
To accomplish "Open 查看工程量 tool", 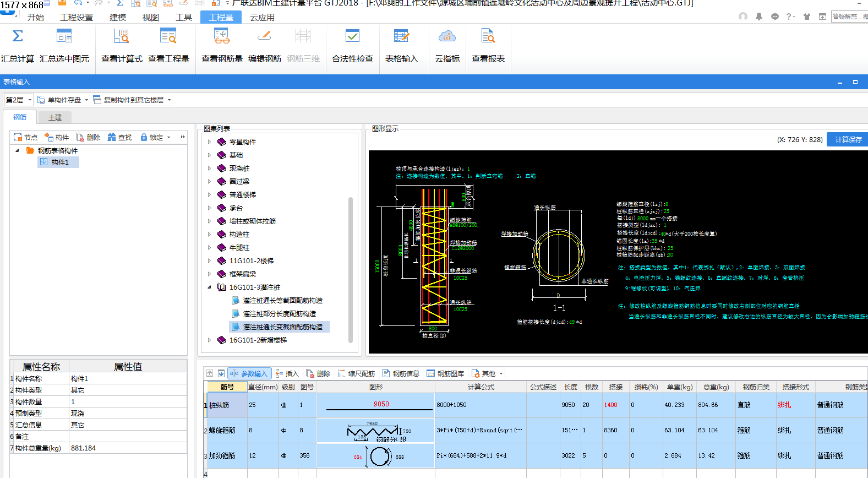I will pos(168,46).
